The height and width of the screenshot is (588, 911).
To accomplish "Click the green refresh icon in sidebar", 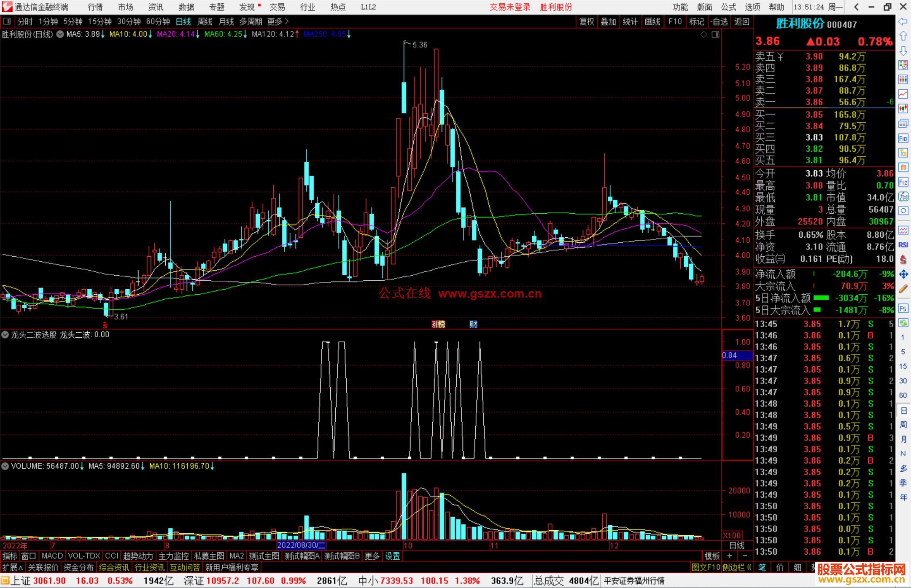I will pos(903,323).
